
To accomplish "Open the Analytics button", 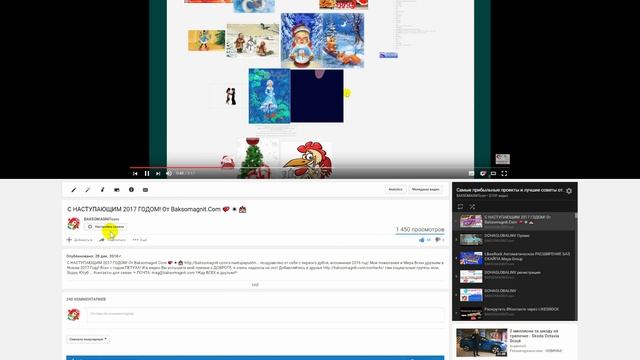I will tap(395, 189).
